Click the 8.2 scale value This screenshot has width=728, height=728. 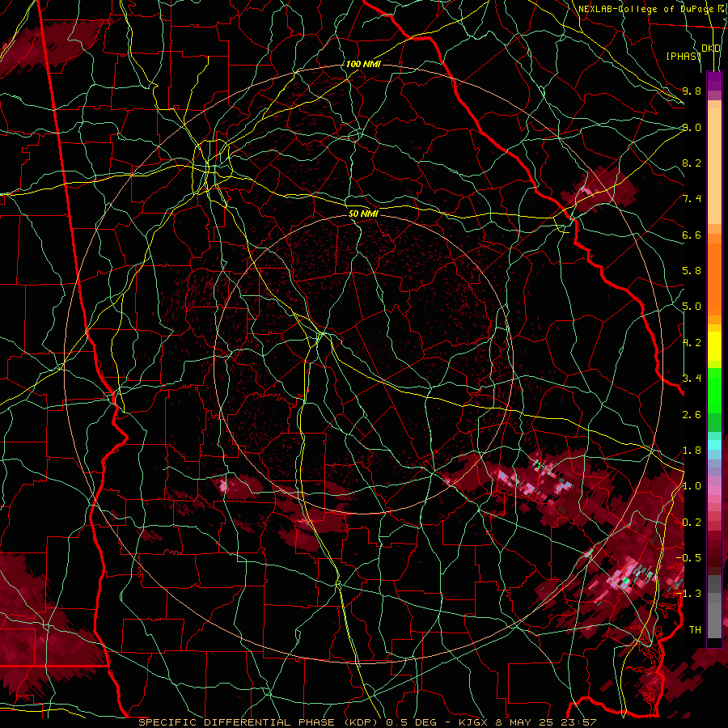[692, 163]
